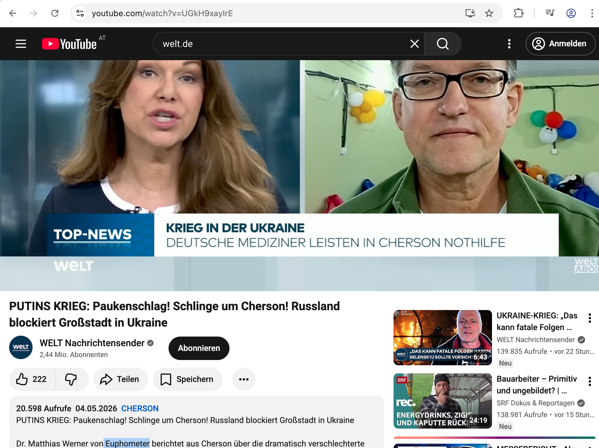Reload the page in browser
The image size is (599, 448).
click(55, 13)
